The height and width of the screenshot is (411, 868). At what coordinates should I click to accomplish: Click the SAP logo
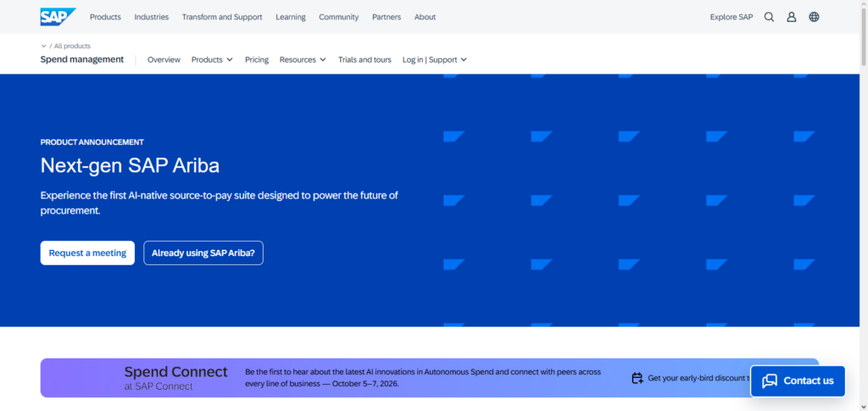coord(58,17)
